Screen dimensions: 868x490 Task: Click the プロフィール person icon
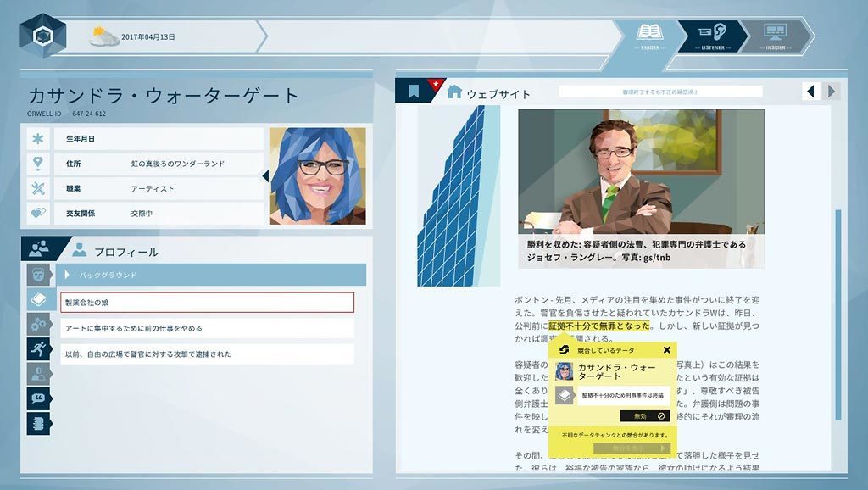click(x=80, y=250)
